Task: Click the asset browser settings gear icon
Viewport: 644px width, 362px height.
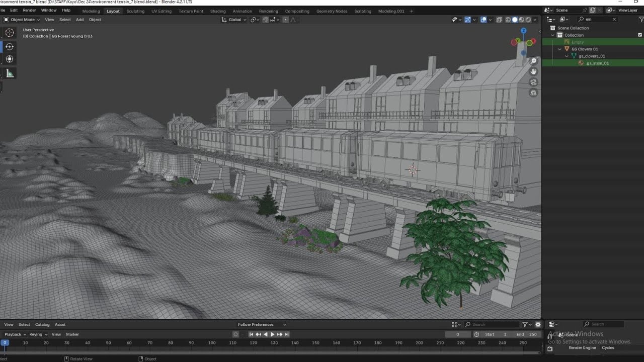Action: (538, 324)
